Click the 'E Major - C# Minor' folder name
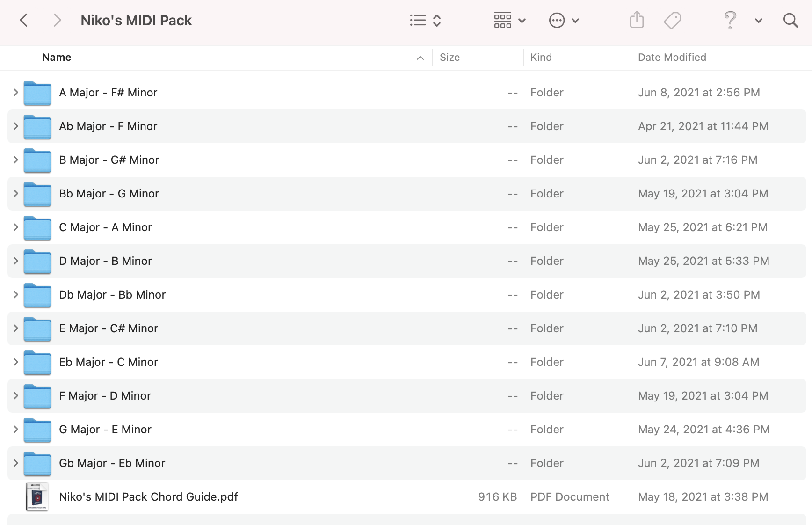Screen dimensions: 812x525 [x=109, y=328]
